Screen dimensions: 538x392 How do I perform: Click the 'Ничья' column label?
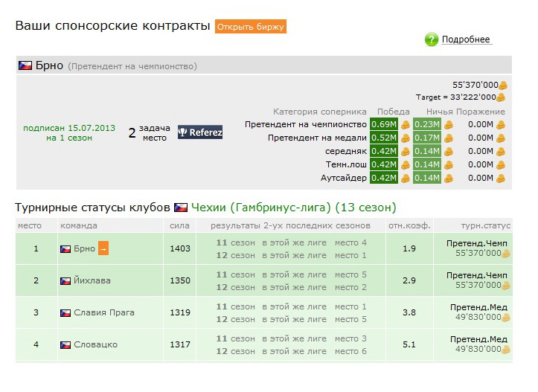(x=440, y=112)
